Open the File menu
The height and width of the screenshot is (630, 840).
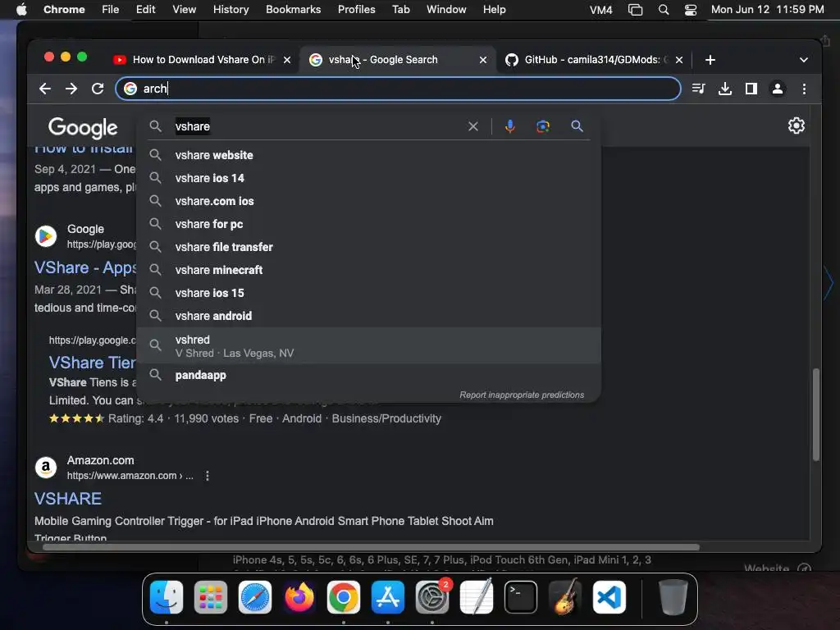pos(111,10)
